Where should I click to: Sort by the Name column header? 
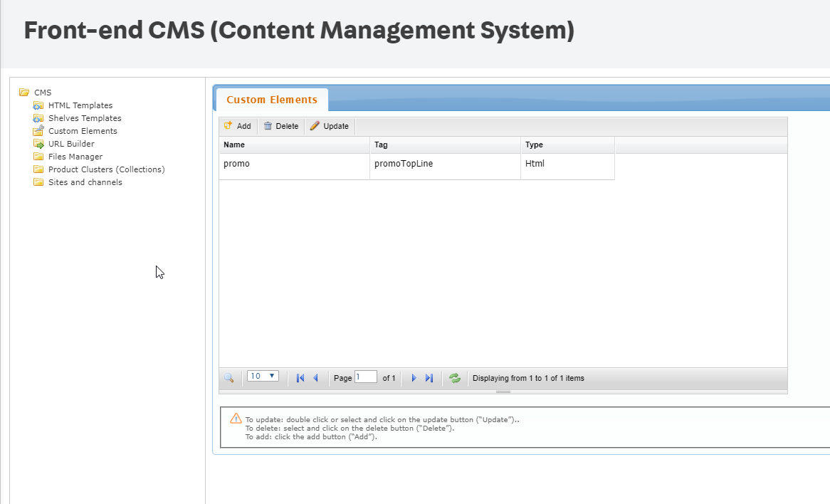(x=294, y=145)
